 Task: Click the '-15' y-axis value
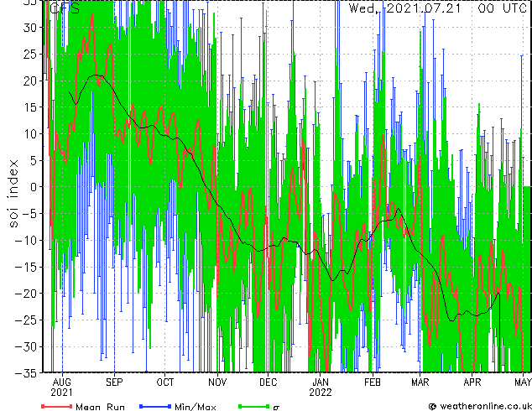coord(26,267)
